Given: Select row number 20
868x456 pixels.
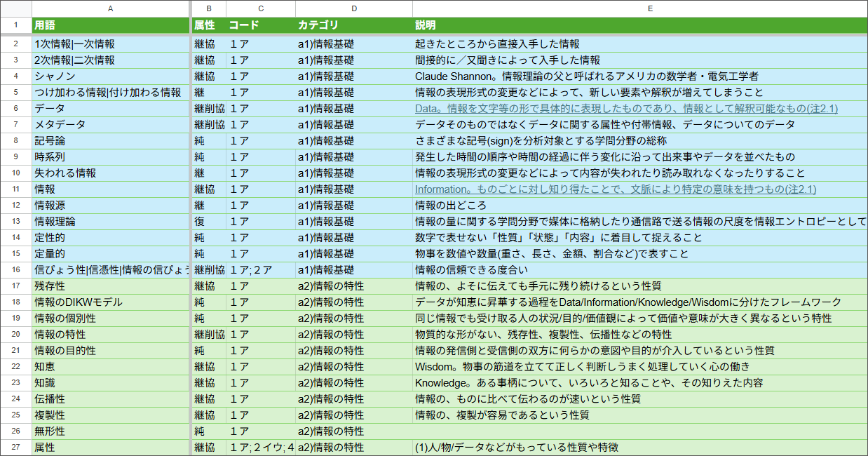Looking at the screenshot, I should tap(15, 335).
